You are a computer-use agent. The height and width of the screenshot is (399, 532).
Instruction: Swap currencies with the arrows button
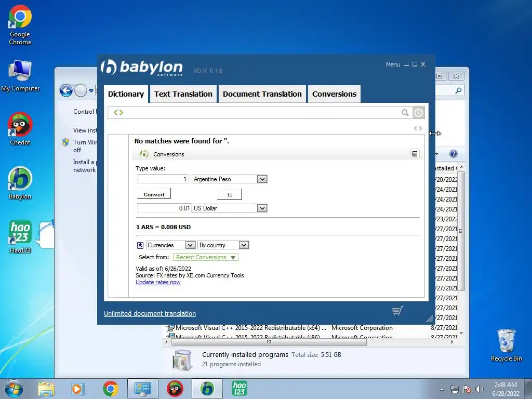pyautogui.click(x=230, y=194)
